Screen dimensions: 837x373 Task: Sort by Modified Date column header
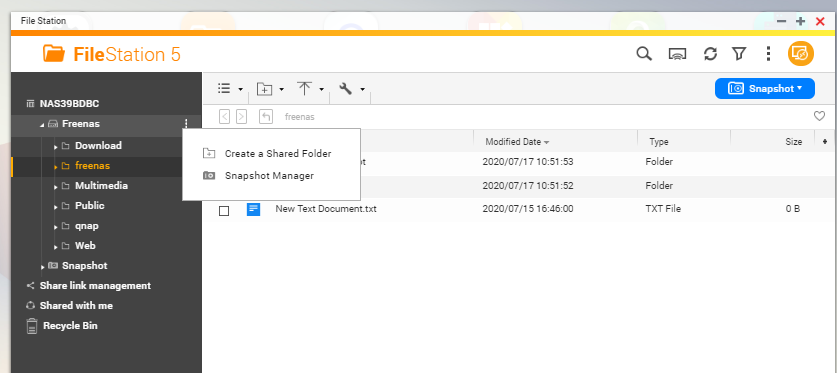tap(517, 142)
